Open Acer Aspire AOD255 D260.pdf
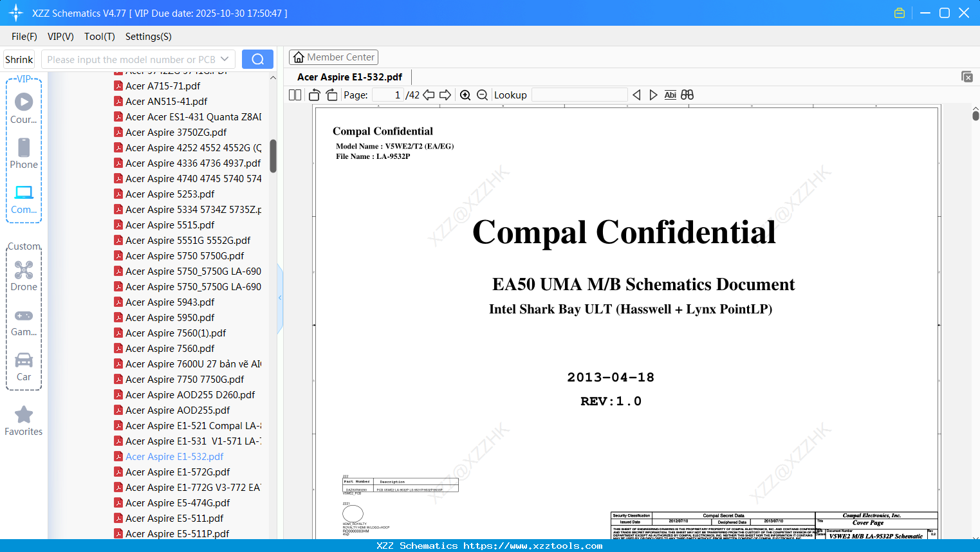Image resolution: width=980 pixels, height=552 pixels. [190, 395]
